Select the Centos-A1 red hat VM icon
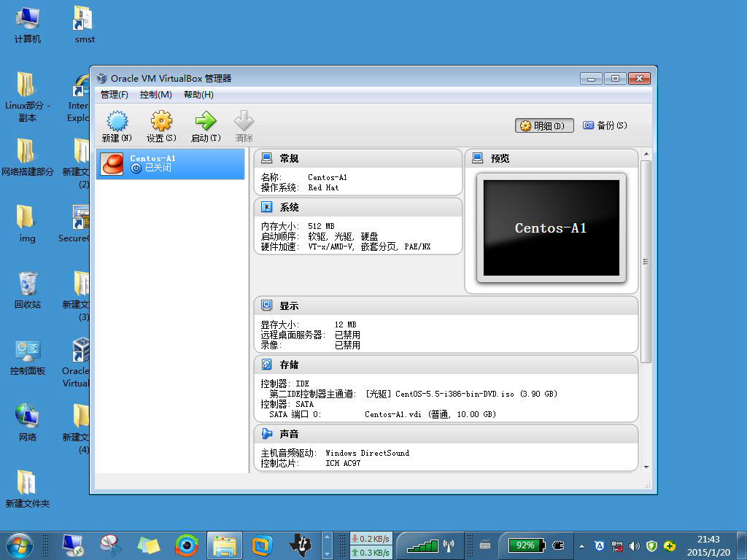Screen dimensions: 747x560 click(x=112, y=164)
